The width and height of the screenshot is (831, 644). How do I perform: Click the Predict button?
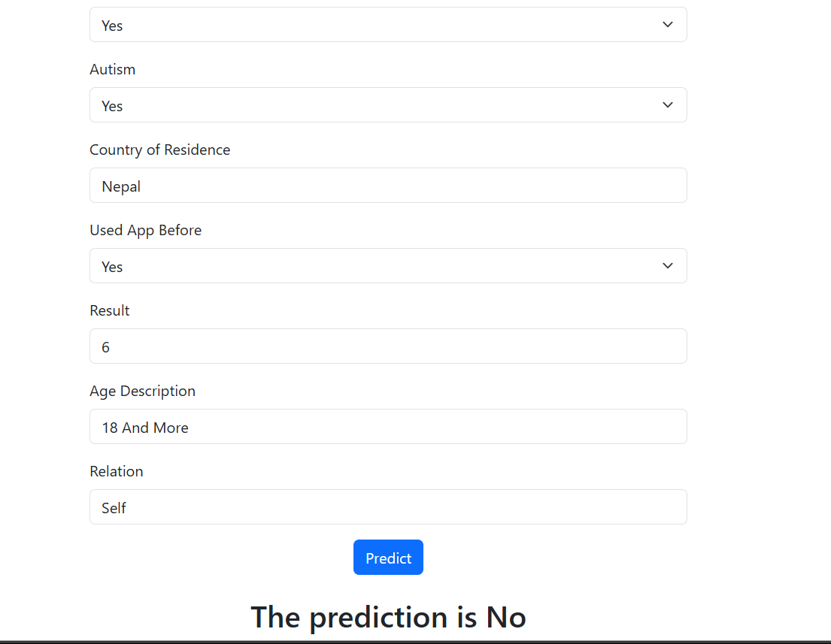click(388, 557)
